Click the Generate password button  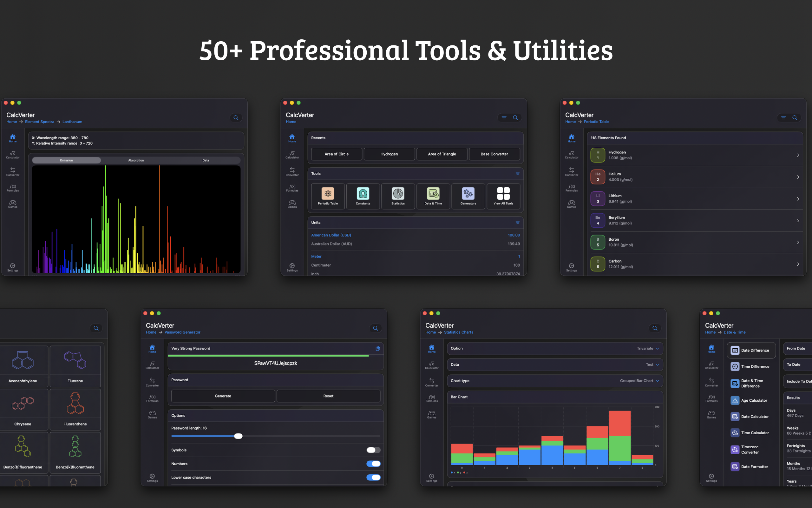[x=223, y=396]
